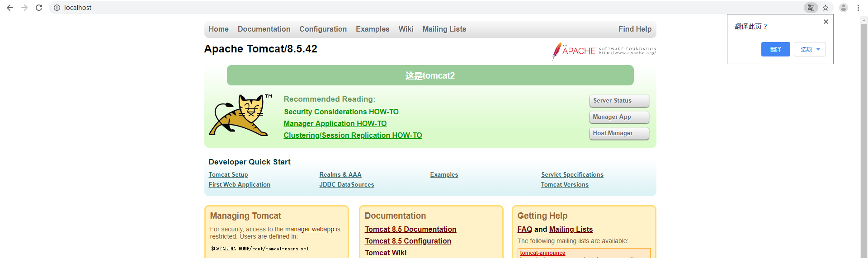Reload the page with refresh icon
This screenshot has height=258, width=868.
click(x=39, y=8)
